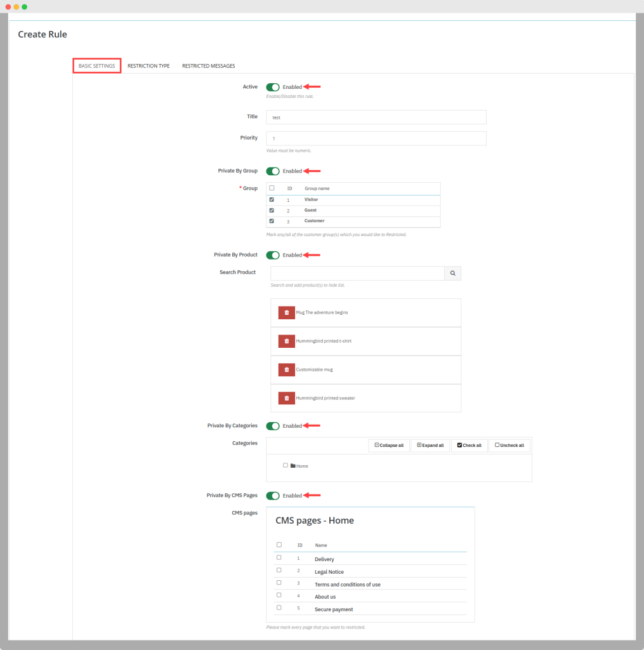Toggle the Active rule switch
644x650 pixels.
pos(273,87)
